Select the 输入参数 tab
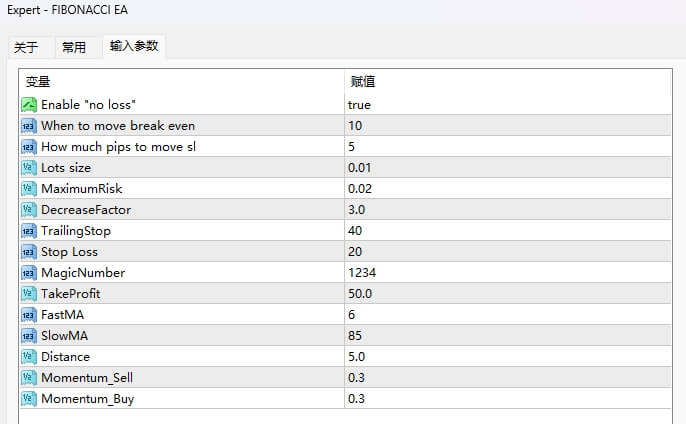Screen dimensions: 686x424 click(133, 46)
